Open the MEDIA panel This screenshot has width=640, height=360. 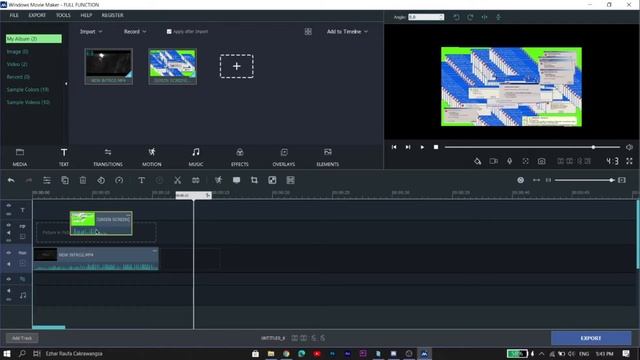(20, 157)
